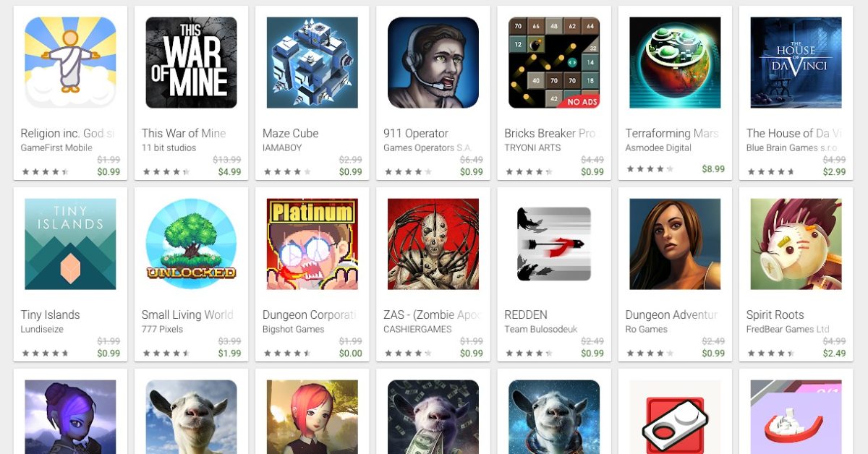The width and height of the screenshot is (868, 454).
Task: Open the This War of Mine app icon
Action: [191, 63]
